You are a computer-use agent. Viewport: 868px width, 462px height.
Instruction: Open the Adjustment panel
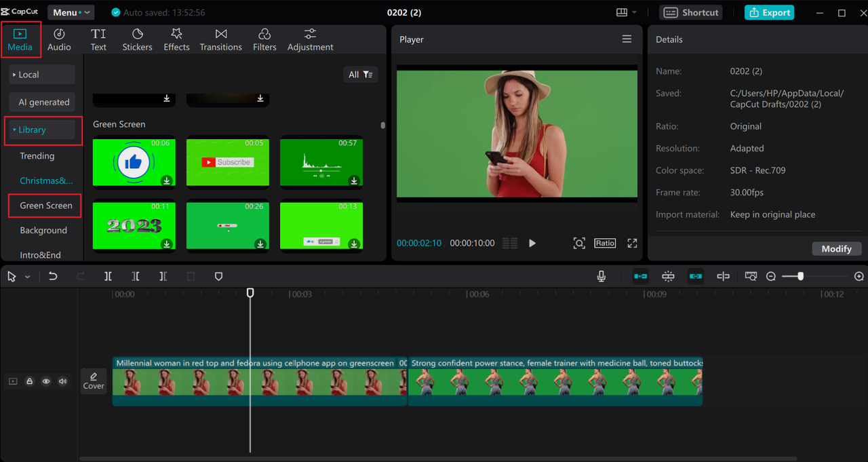point(310,39)
